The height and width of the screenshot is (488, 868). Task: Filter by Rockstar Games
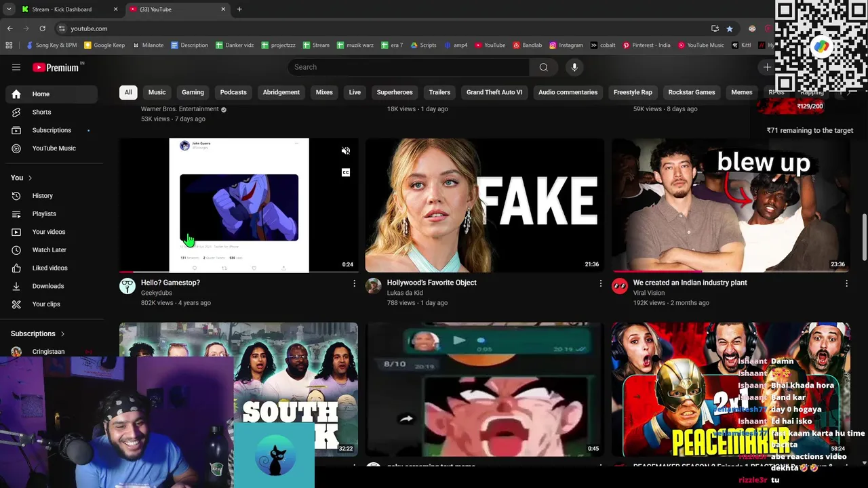pyautogui.click(x=692, y=92)
